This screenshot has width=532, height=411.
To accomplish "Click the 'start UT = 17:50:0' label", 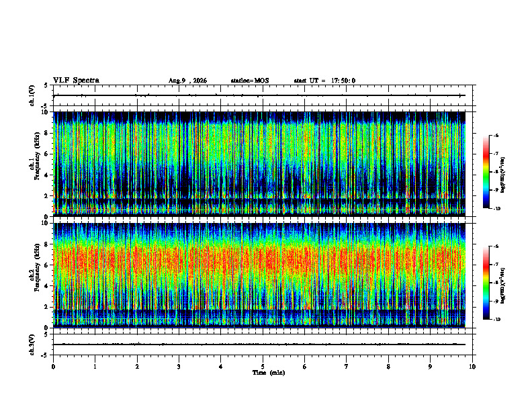I will pos(324,81).
